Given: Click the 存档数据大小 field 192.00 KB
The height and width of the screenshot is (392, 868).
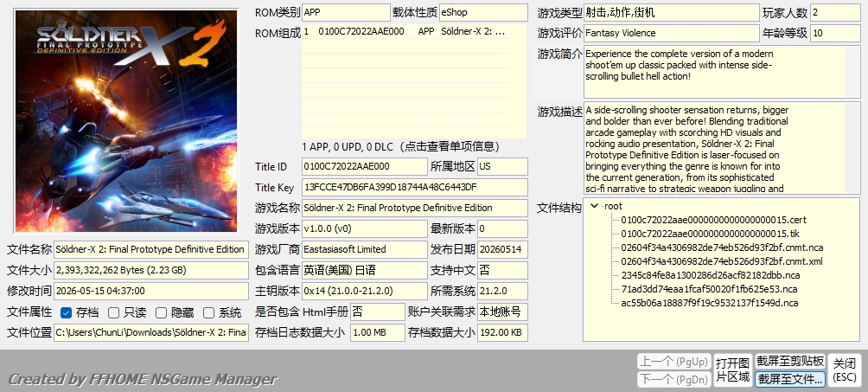Looking at the screenshot, I should [x=502, y=332].
